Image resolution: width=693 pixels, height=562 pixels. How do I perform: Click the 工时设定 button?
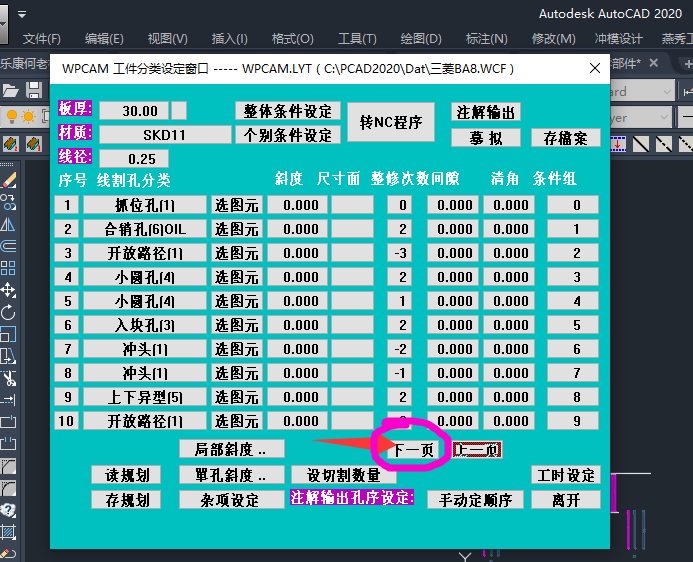(566, 475)
